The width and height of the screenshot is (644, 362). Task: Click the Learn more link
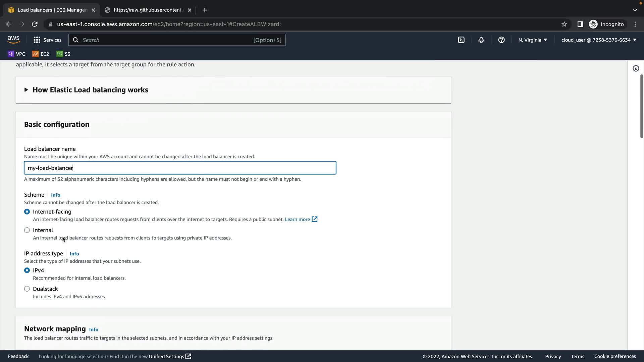click(297, 220)
